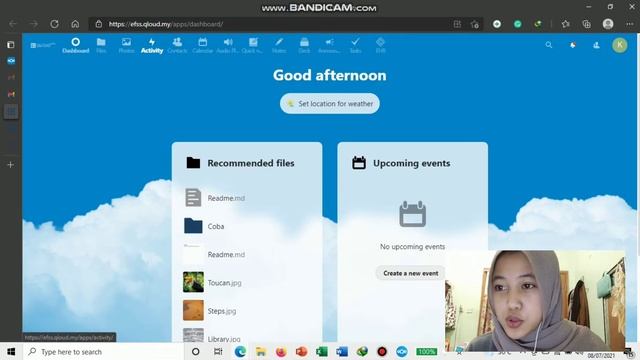Click the Recommended files heading
Screen dimensions: 640x360
tap(251, 163)
